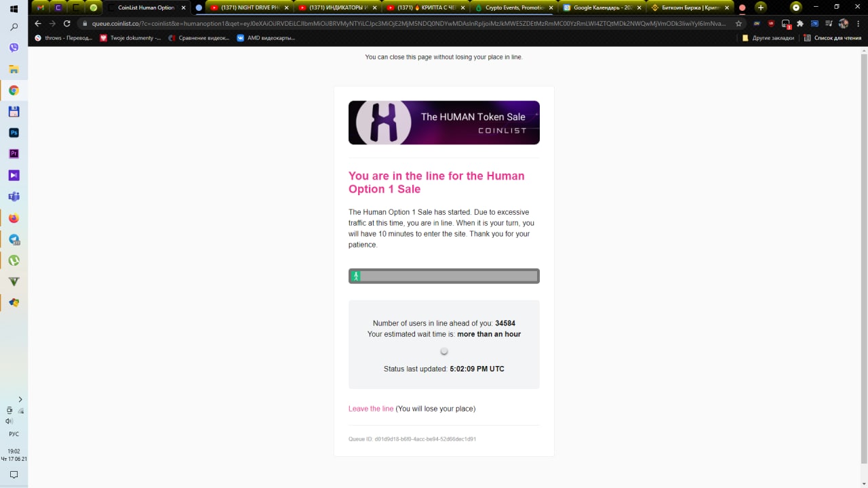The image size is (868, 488).
Task: Click the queue progress bar
Action: coord(444,276)
